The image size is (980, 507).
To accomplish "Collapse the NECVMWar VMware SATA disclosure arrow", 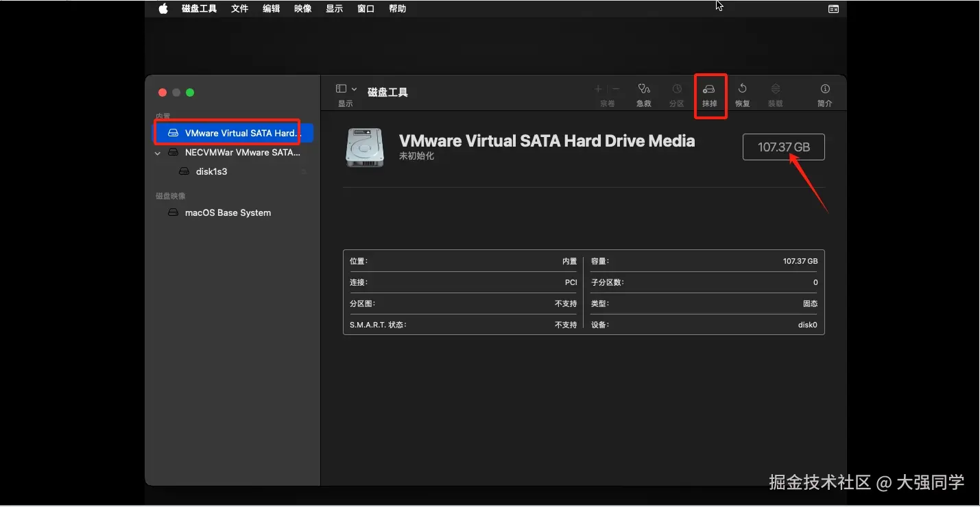I will pyautogui.click(x=158, y=153).
